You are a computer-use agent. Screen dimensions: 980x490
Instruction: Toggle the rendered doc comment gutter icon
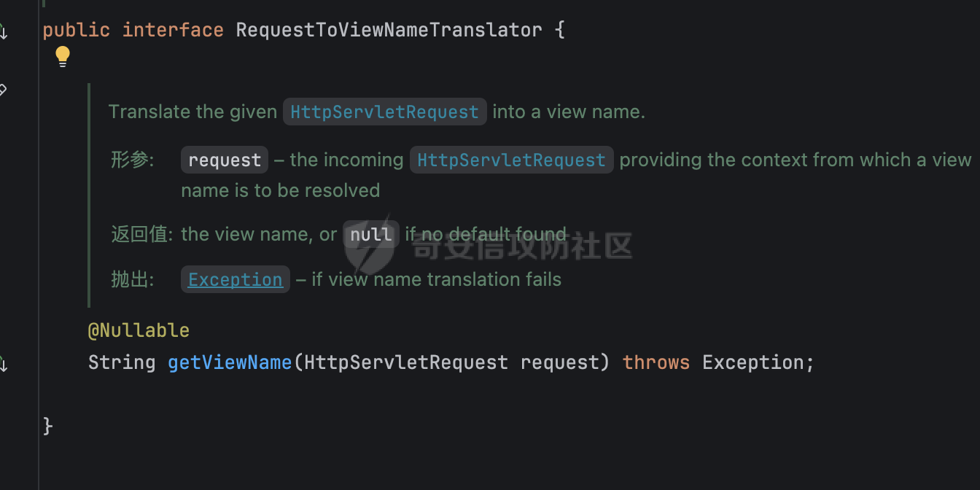(3, 90)
